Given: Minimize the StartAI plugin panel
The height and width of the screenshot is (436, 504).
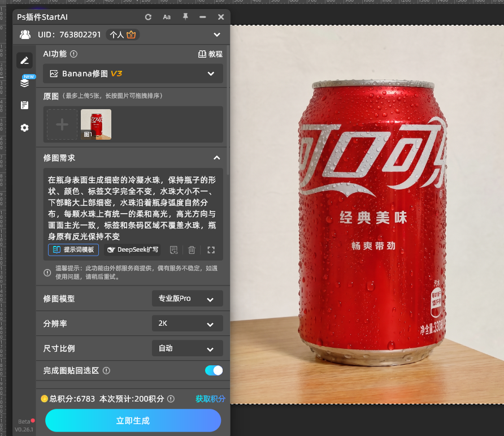Looking at the screenshot, I should (x=203, y=17).
